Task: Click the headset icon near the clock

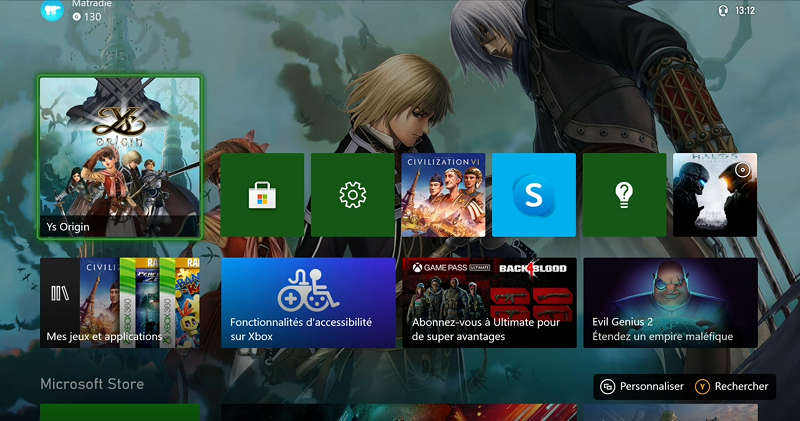Action: (x=723, y=11)
